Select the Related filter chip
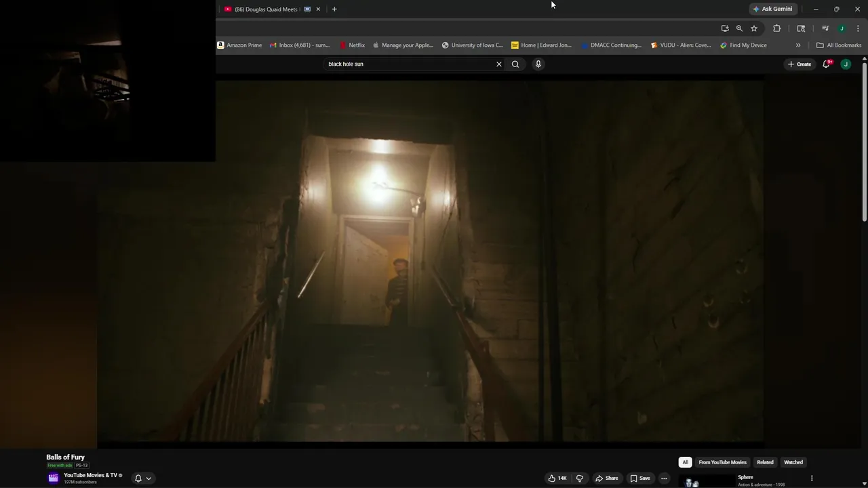This screenshot has height=488, width=868. (765, 462)
